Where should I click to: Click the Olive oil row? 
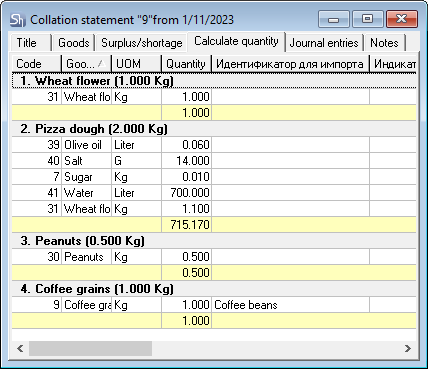point(214,145)
